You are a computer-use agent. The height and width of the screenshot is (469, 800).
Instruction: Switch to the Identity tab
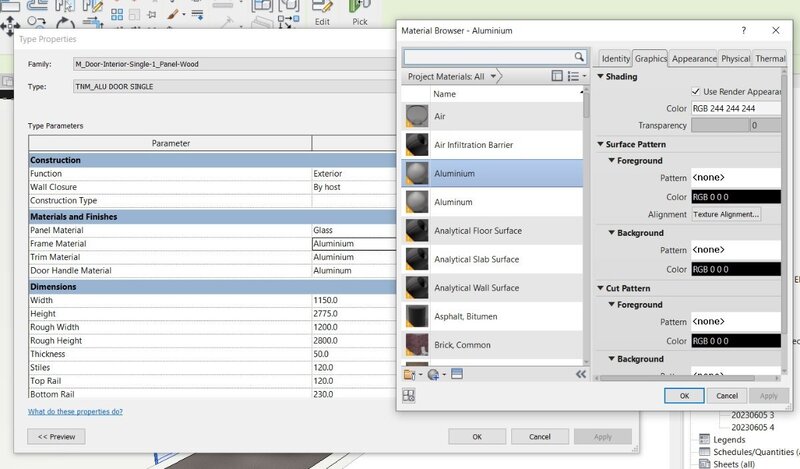pos(615,59)
